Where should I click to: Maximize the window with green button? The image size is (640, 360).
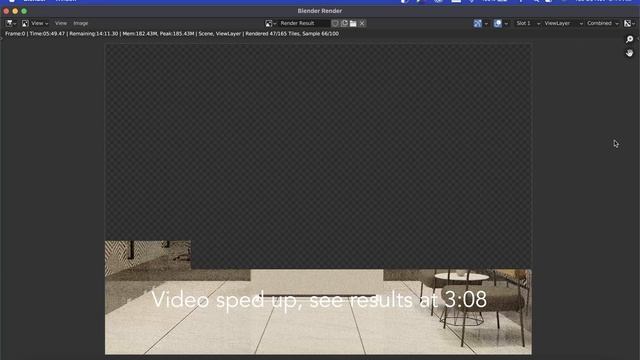[x=24, y=11]
